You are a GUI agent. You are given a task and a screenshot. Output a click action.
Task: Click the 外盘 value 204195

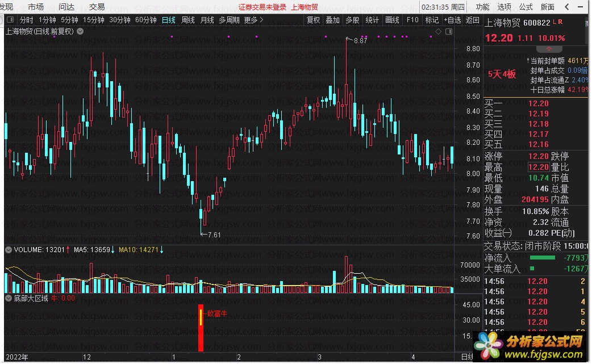pos(535,199)
